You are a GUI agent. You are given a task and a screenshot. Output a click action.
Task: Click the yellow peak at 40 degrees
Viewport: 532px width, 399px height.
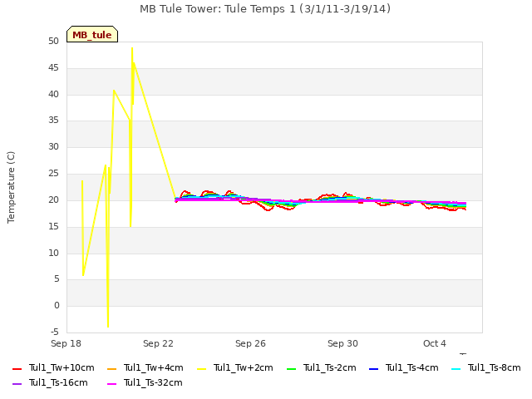coord(114,91)
